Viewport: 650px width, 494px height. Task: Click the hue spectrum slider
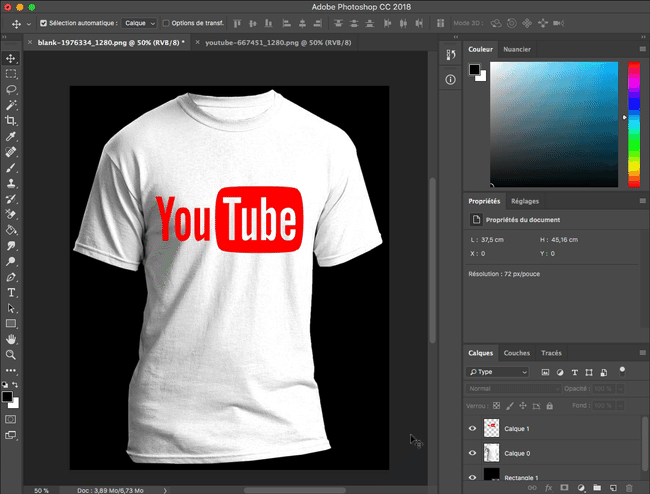(634, 124)
